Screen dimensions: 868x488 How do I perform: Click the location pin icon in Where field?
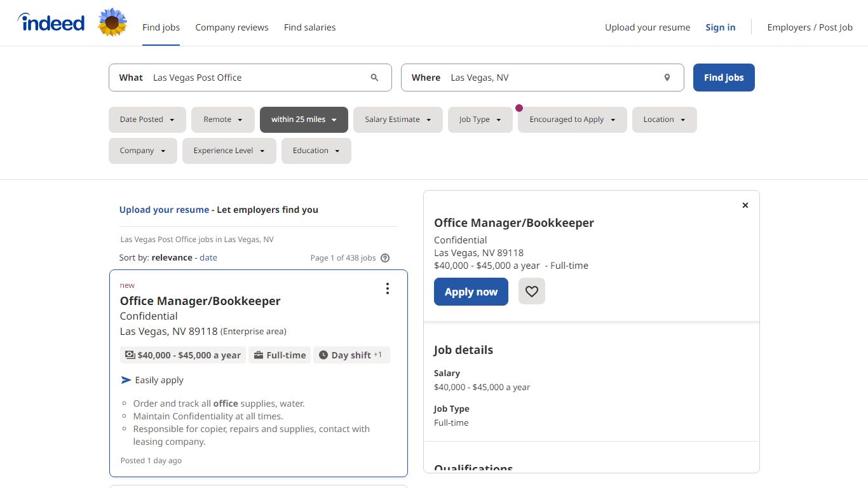[667, 78]
